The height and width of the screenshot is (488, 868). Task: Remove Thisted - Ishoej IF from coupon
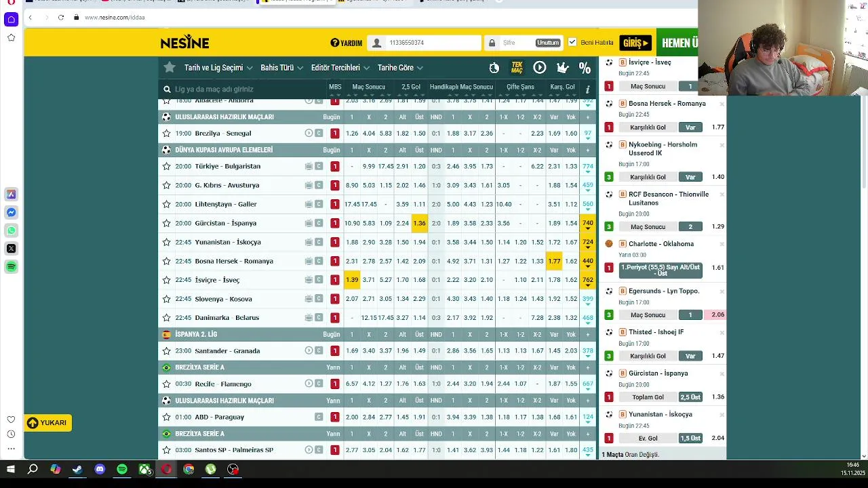click(x=722, y=332)
